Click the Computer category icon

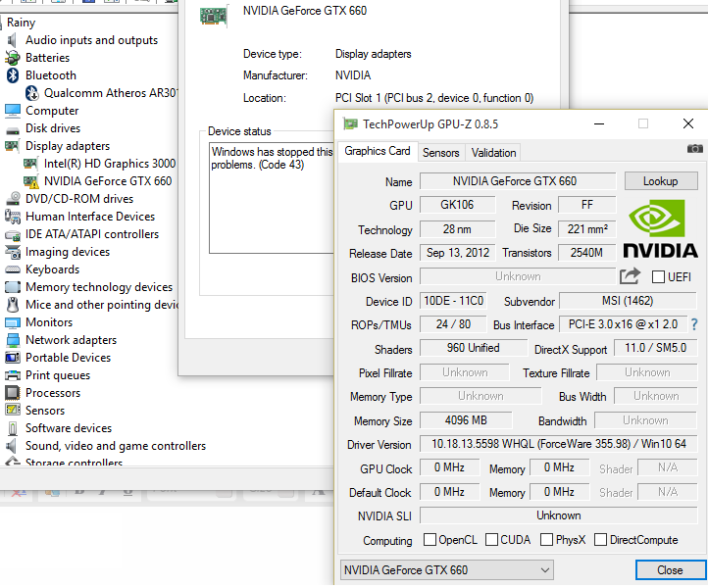click(12, 111)
